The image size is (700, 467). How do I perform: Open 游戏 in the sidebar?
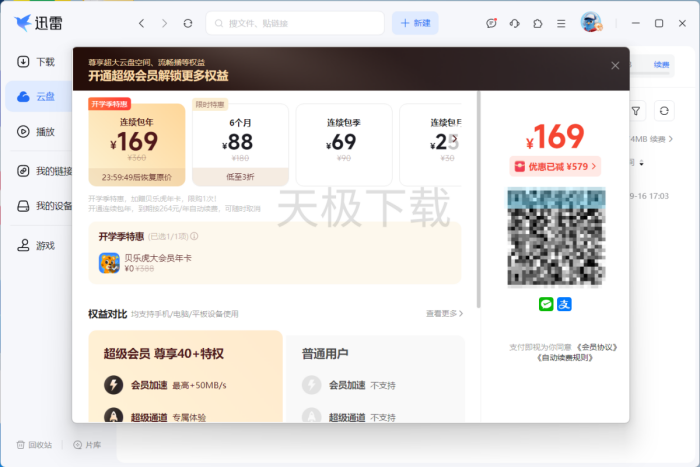pos(36,246)
